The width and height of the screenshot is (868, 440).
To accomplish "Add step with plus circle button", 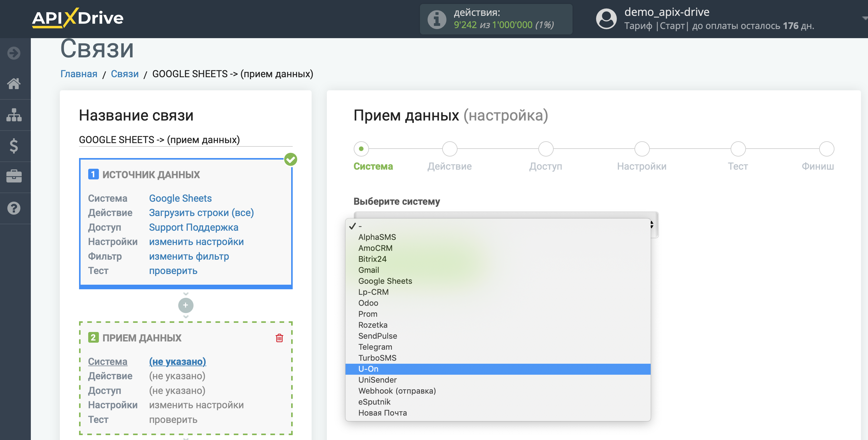I will pos(186,305).
